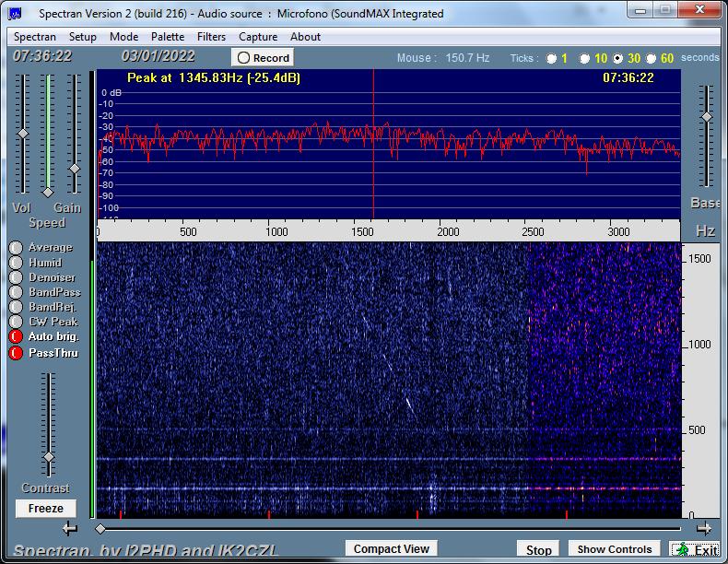Viewport: 728px width, 564px height.
Task: Click the Freeze button
Action: click(x=45, y=509)
